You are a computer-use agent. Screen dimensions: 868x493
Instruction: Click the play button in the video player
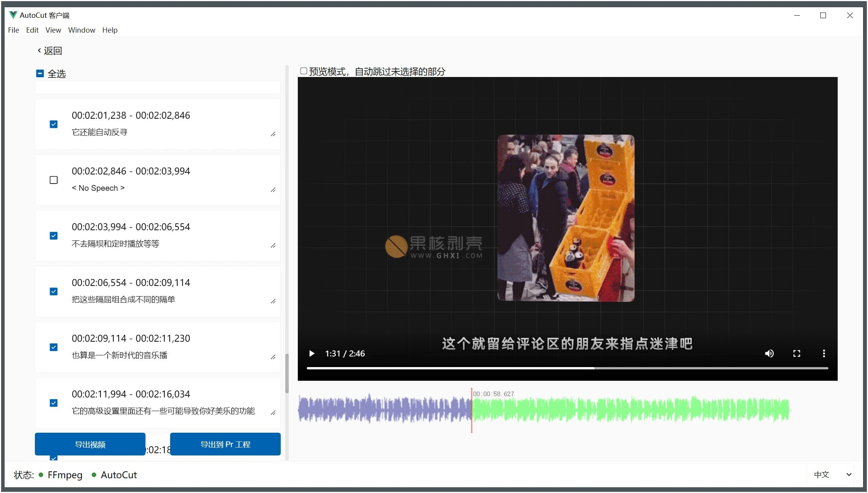coord(312,353)
